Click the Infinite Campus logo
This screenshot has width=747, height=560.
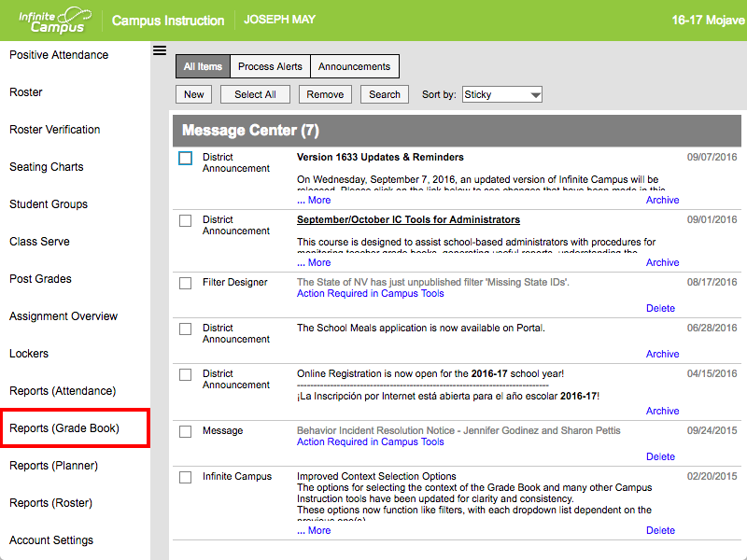tap(55, 21)
